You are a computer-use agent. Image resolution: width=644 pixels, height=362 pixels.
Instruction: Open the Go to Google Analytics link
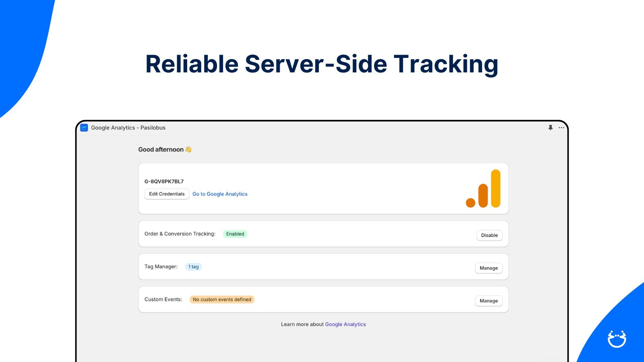(x=220, y=194)
